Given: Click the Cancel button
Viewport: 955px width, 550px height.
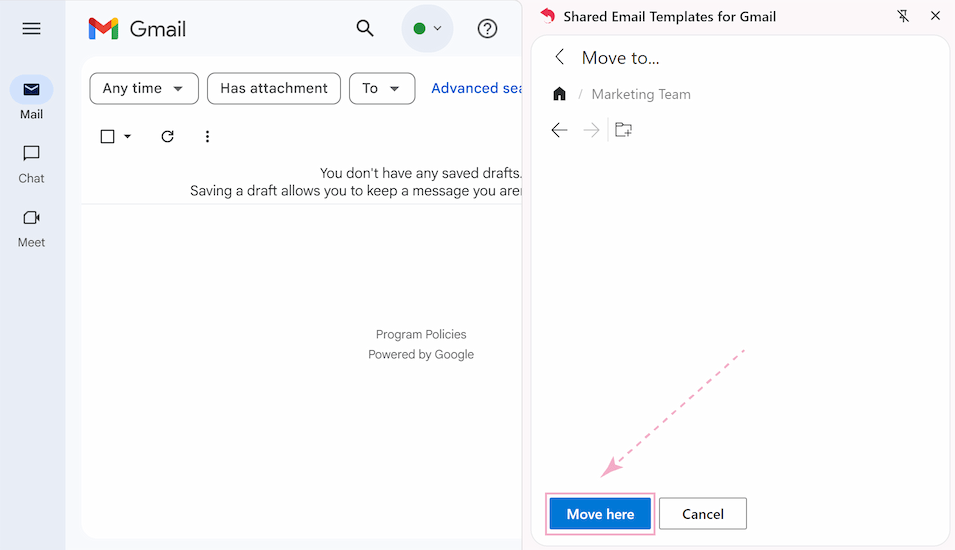Looking at the screenshot, I should point(703,514).
